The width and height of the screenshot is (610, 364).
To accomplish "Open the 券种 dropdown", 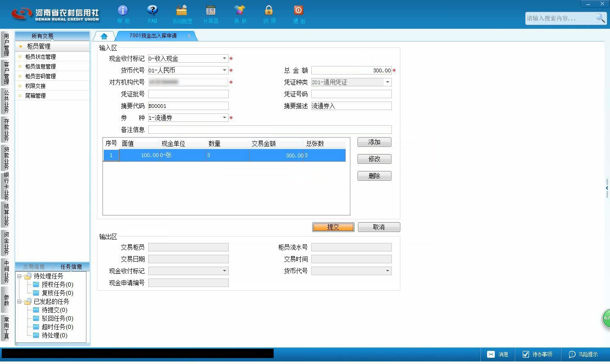I will coord(225,118).
